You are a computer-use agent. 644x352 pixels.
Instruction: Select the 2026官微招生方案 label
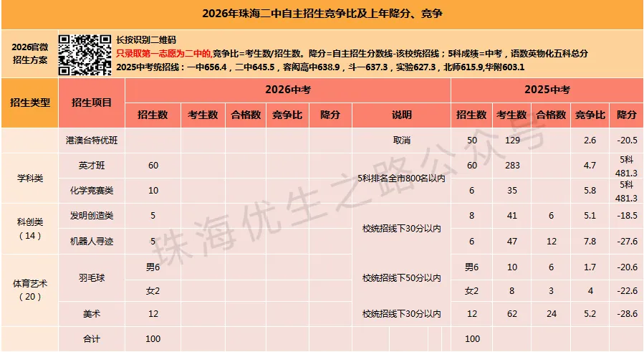pos(29,54)
